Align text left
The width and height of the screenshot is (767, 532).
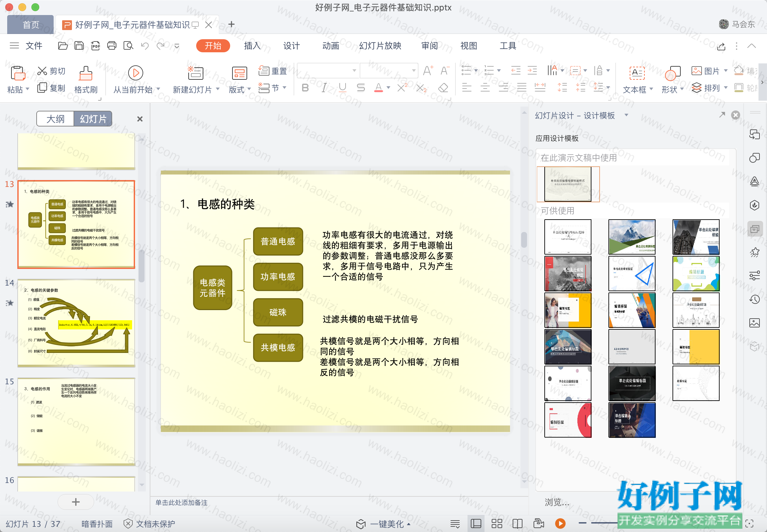tap(467, 88)
